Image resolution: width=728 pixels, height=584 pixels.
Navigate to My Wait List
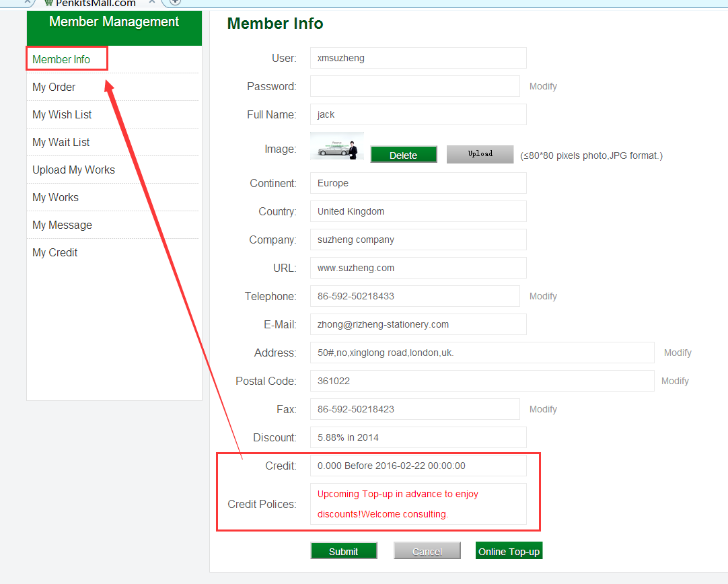point(61,142)
